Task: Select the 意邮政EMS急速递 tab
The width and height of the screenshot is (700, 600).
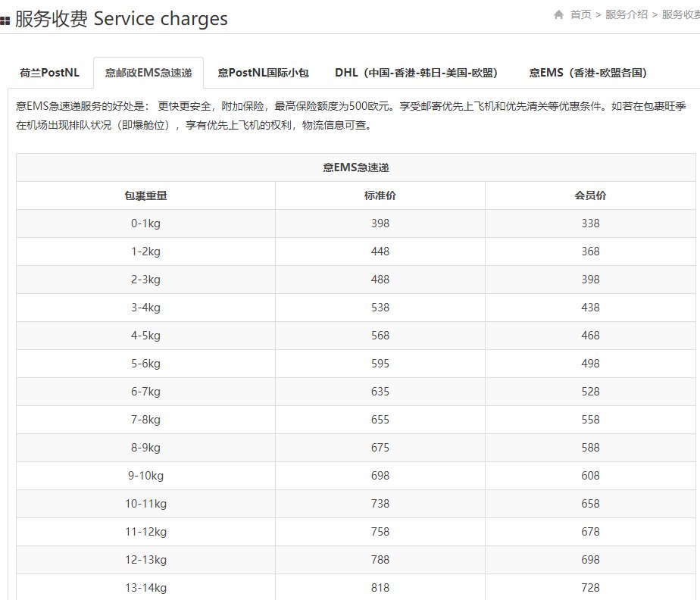Action: tap(148, 73)
